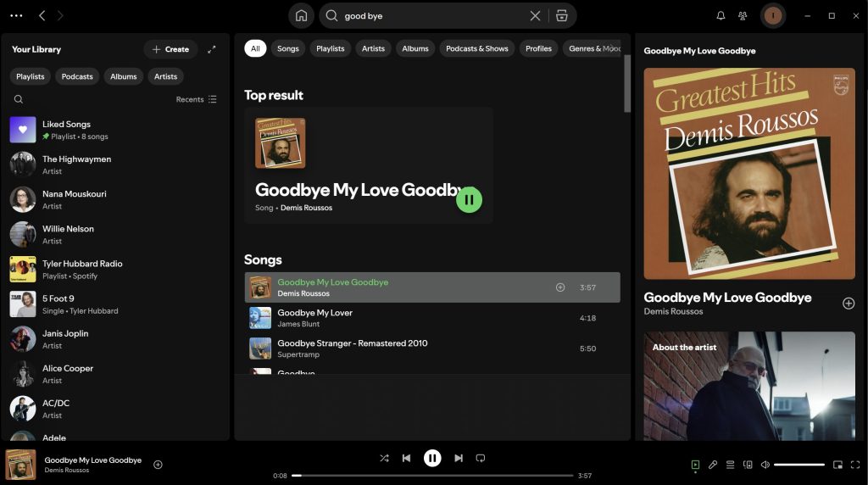Open Demis Roussos link under right panel title
The height and width of the screenshot is (485, 868).
coord(673,311)
